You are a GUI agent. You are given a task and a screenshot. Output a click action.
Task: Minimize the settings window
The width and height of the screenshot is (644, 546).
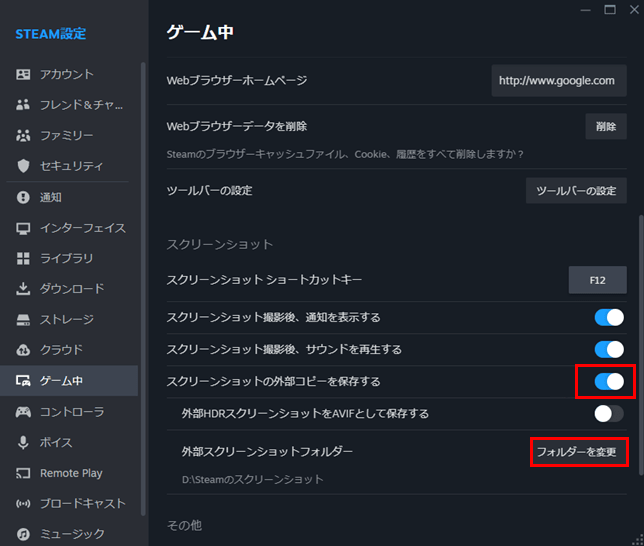[x=586, y=10]
